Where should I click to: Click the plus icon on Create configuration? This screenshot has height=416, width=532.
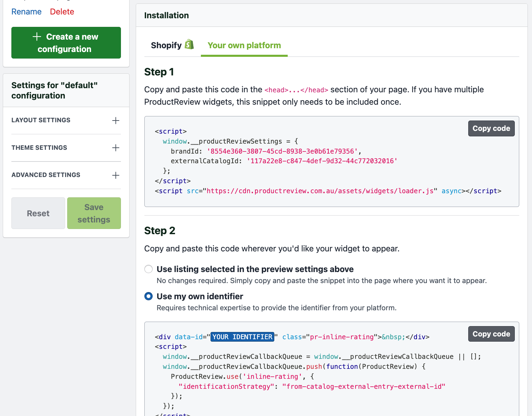click(x=37, y=37)
